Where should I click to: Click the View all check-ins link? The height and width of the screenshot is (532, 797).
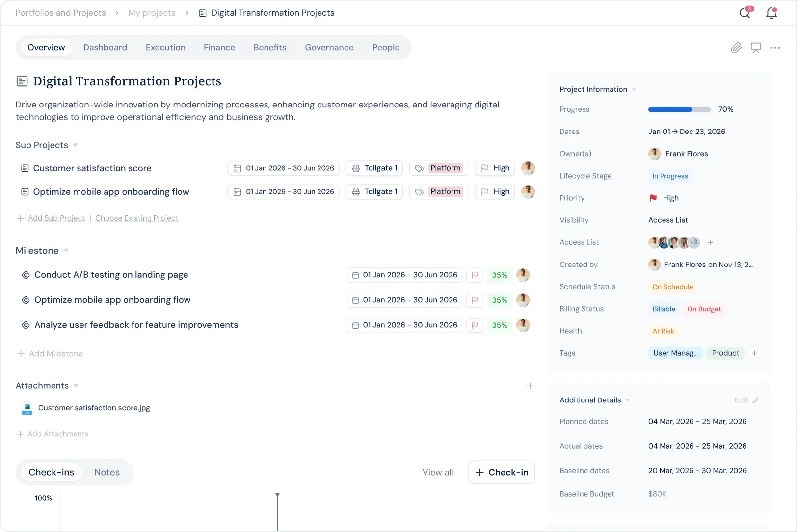coord(438,472)
